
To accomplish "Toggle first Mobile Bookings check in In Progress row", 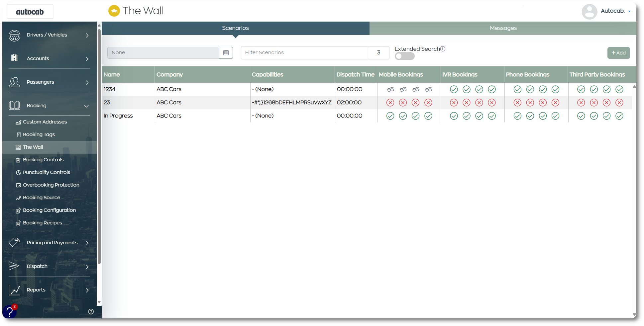I will [x=390, y=116].
